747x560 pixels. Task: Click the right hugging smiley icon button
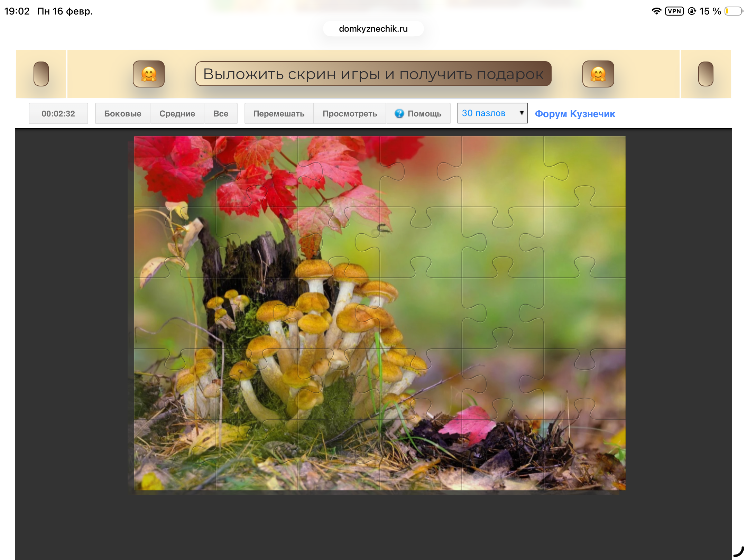pyautogui.click(x=598, y=74)
